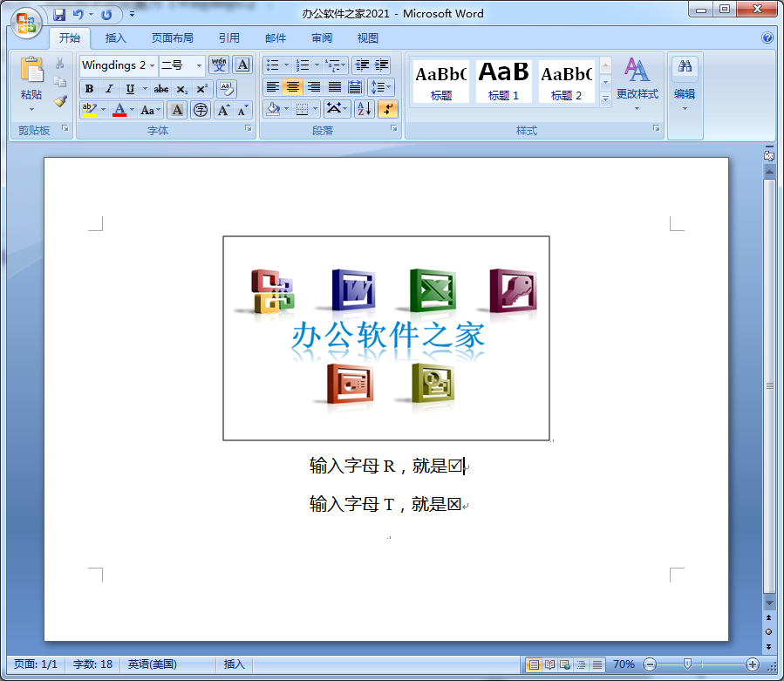Image resolution: width=784 pixels, height=681 pixels.
Task: Switch to Print Layout view in status bar
Action: click(x=534, y=664)
